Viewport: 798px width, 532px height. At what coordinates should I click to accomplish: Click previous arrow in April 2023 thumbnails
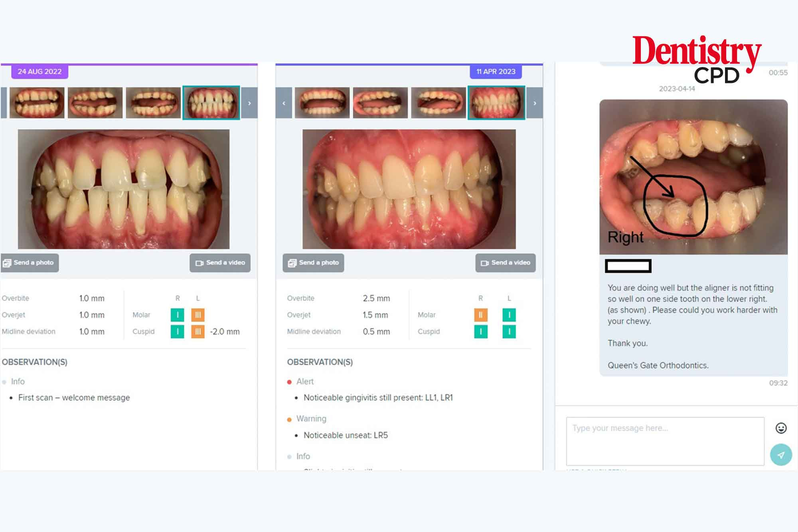(284, 103)
